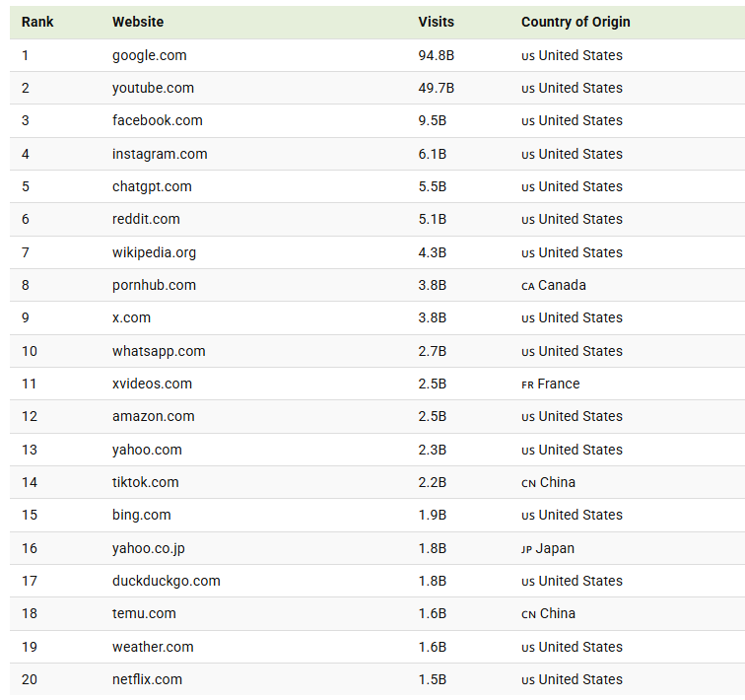Click United States in the bing.com row
This screenshot has height=700, width=745.
pos(572,515)
